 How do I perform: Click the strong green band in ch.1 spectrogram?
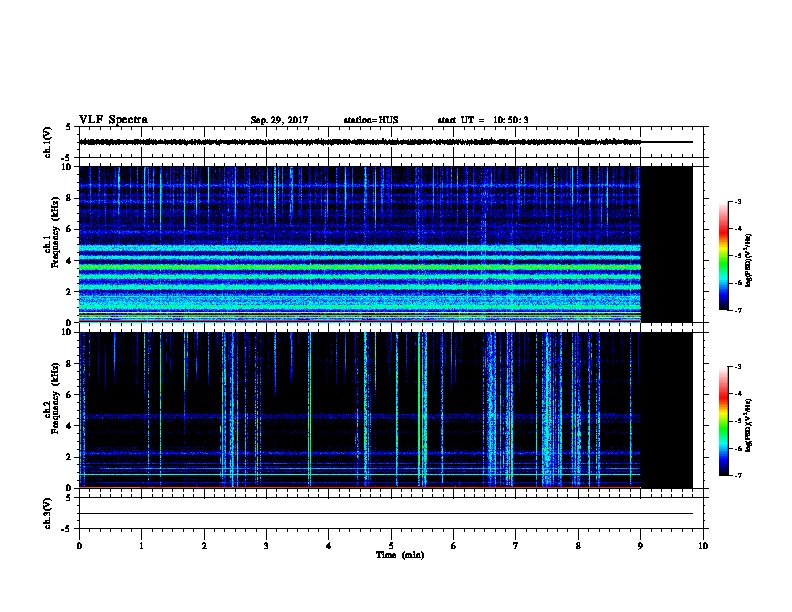[x=360, y=267]
